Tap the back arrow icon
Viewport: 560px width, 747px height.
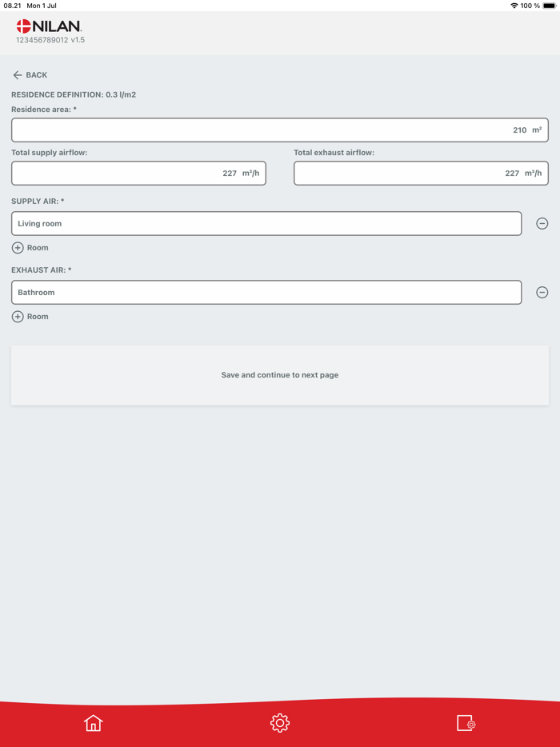pyautogui.click(x=18, y=74)
